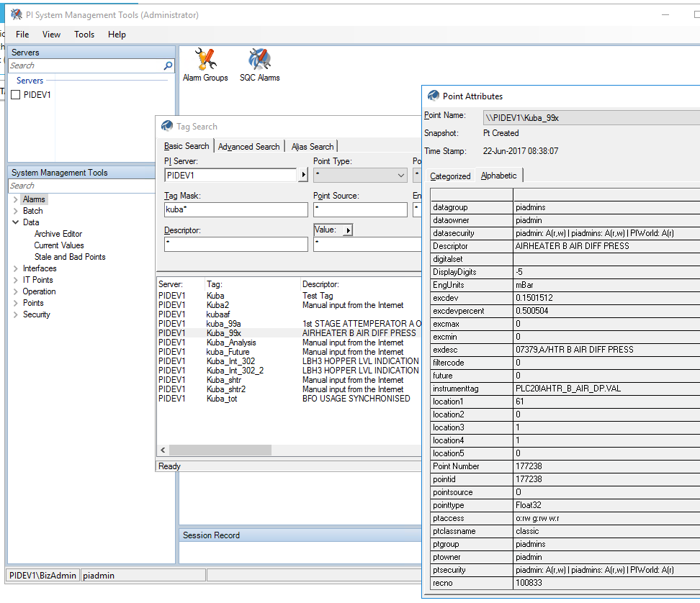700x603 pixels.
Task: Select the Kuba_99x tag result row
Action: click(x=290, y=333)
